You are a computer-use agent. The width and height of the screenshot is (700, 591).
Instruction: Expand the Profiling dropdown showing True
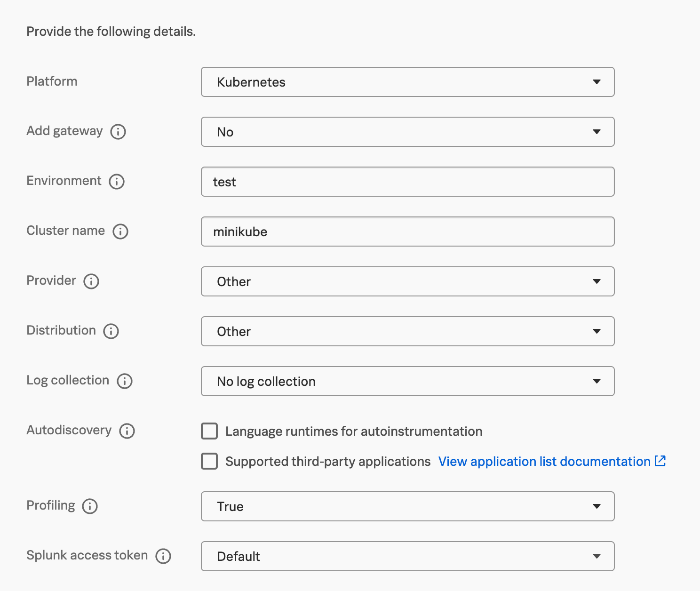coord(408,506)
